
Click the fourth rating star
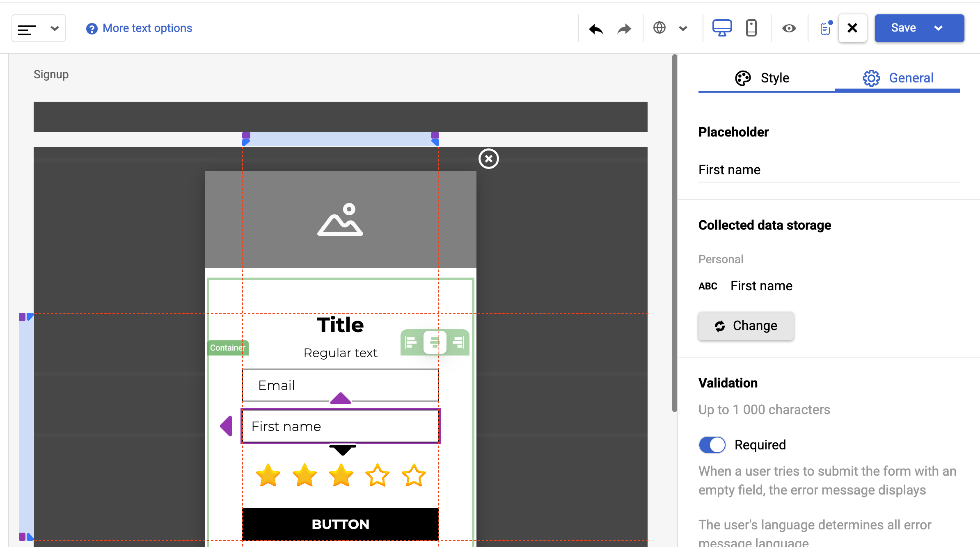tap(377, 476)
